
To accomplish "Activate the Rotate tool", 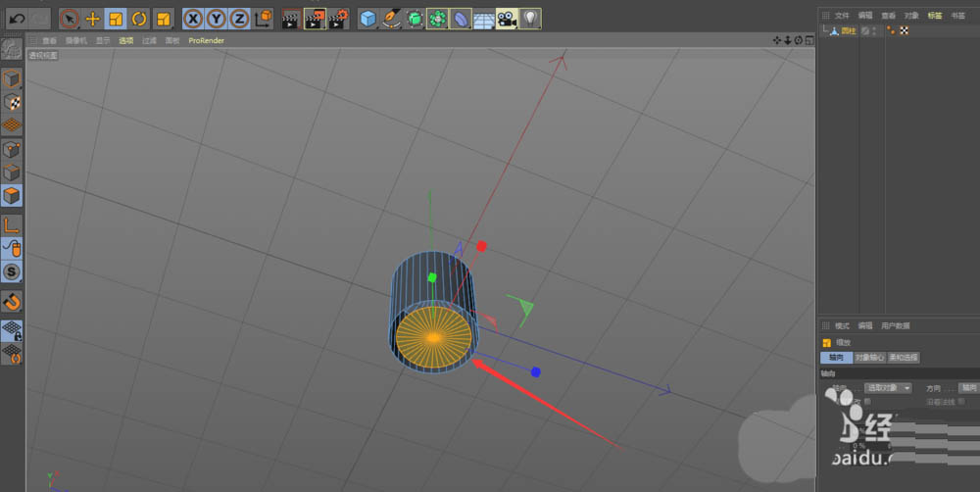I will (139, 18).
